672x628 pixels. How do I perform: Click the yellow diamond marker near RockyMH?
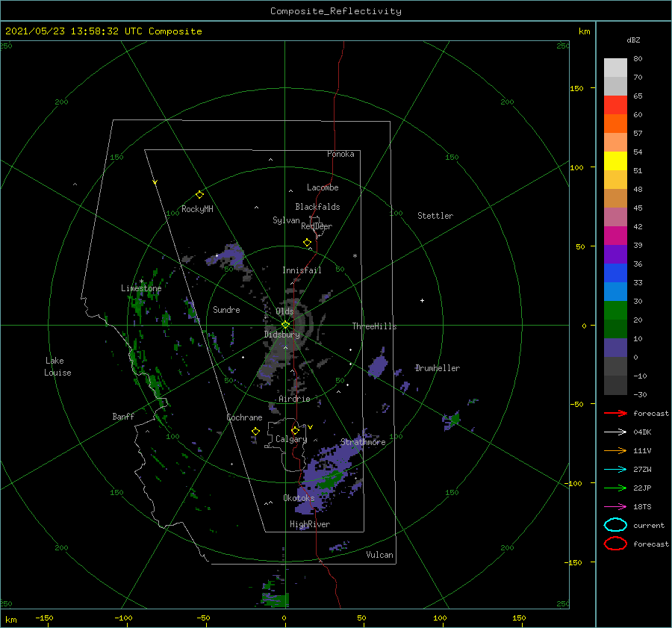pos(199,195)
